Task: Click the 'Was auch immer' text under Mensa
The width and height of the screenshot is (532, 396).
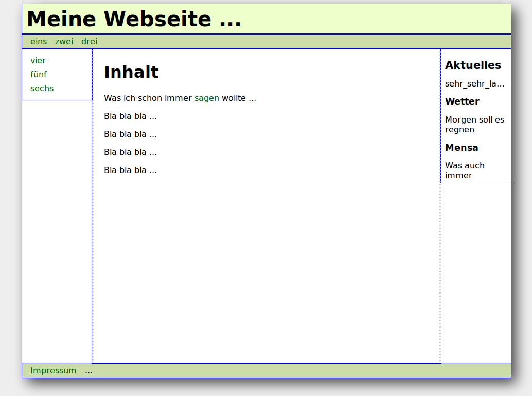Action: point(465,170)
